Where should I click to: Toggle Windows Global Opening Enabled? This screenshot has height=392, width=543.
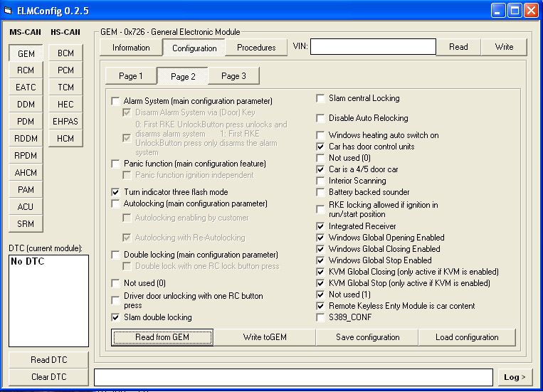[322, 238]
